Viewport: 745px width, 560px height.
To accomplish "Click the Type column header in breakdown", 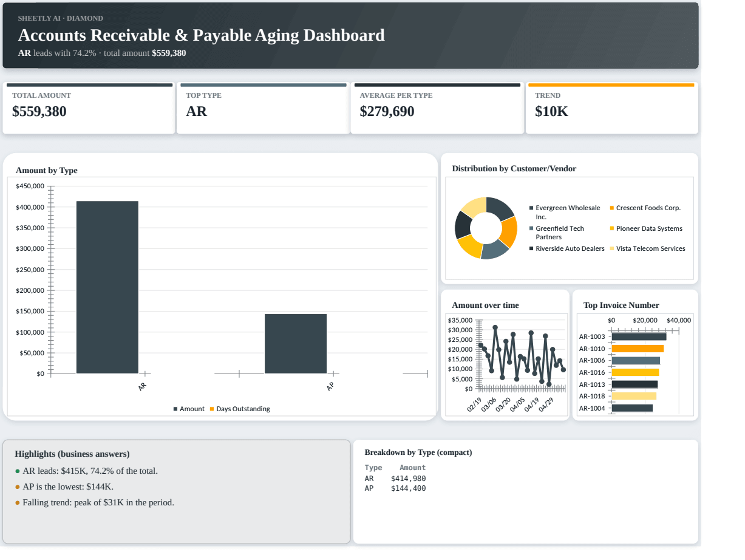I will [373, 468].
